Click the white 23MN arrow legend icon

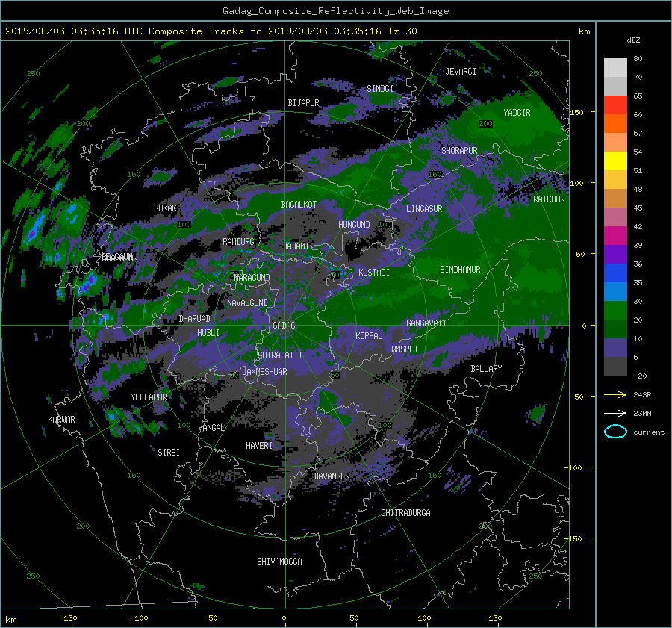click(615, 413)
